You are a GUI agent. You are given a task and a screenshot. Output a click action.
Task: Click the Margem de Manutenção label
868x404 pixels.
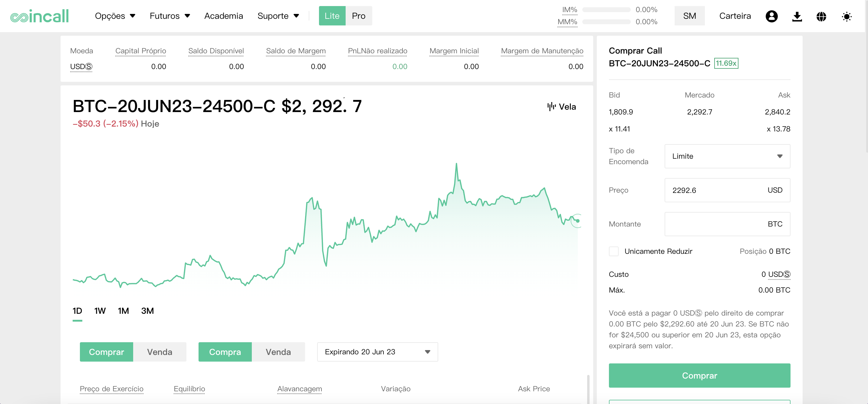click(x=542, y=51)
